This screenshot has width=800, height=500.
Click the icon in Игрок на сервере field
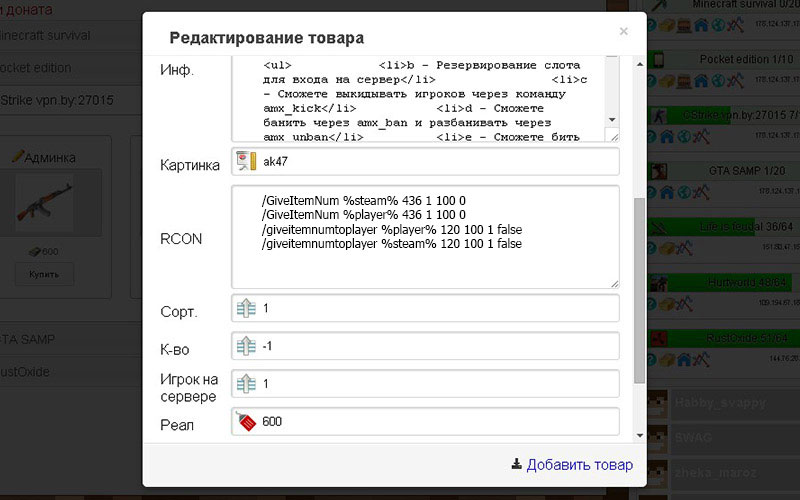pos(246,383)
